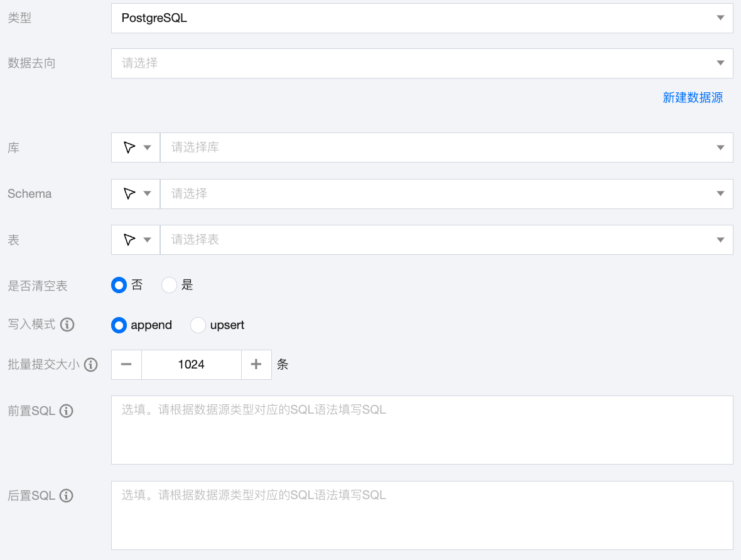Click into the 前置SQL text area
Viewport: 741px width, 560px height.
click(x=421, y=430)
